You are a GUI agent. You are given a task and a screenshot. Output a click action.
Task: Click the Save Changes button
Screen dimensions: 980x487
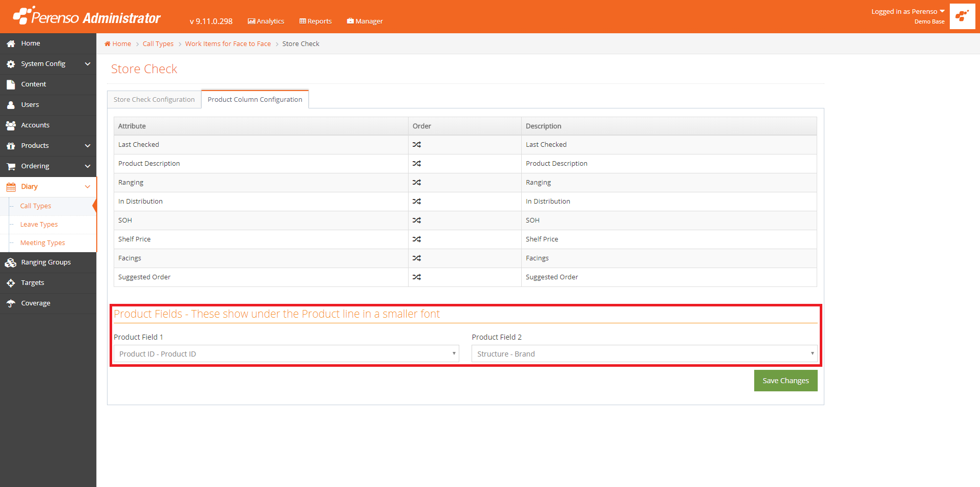click(x=785, y=381)
